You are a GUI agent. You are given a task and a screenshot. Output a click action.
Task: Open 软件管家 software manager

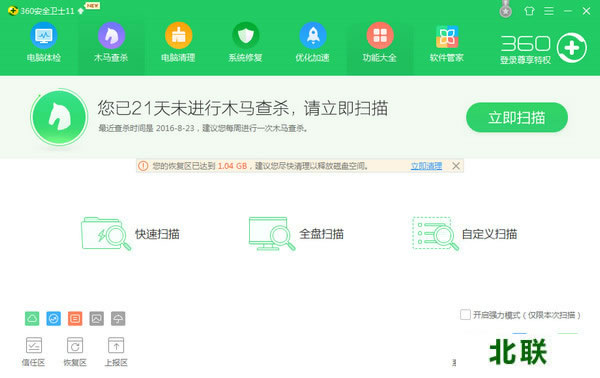click(447, 43)
